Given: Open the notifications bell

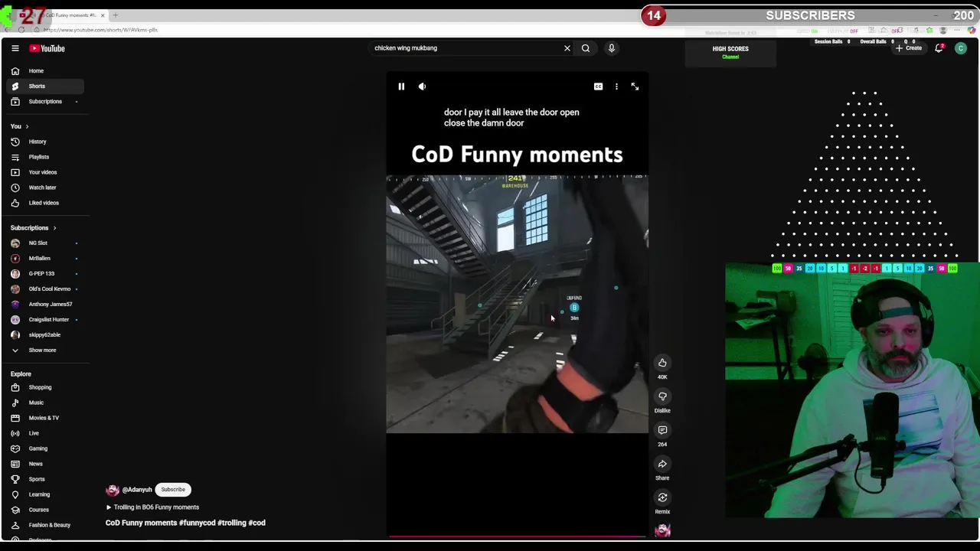Looking at the screenshot, I should tap(939, 48).
